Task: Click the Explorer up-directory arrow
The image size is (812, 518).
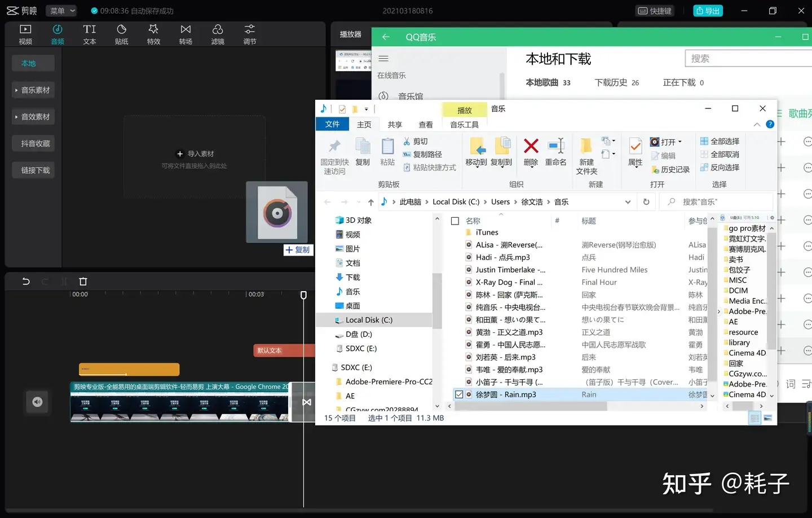Action: point(370,202)
